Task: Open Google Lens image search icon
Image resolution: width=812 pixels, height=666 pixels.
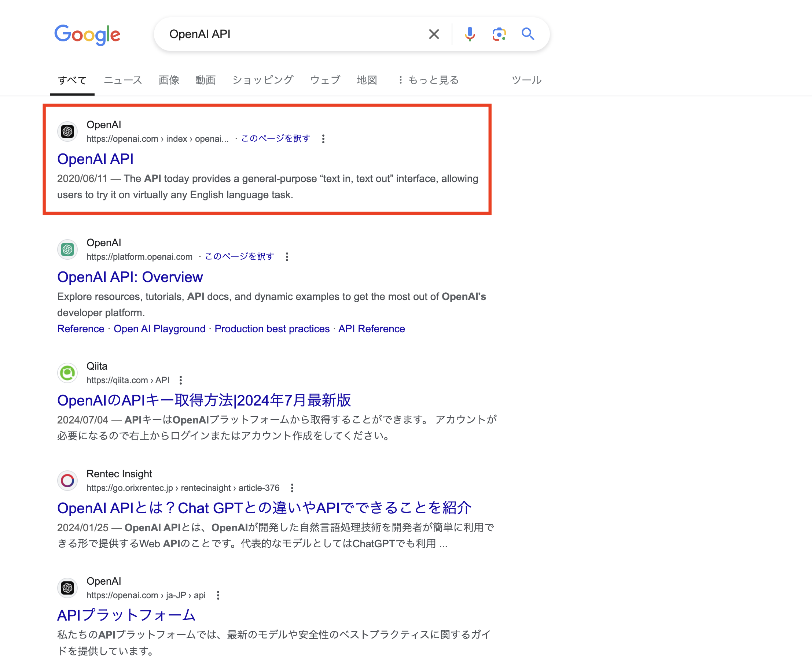Action: coord(499,34)
